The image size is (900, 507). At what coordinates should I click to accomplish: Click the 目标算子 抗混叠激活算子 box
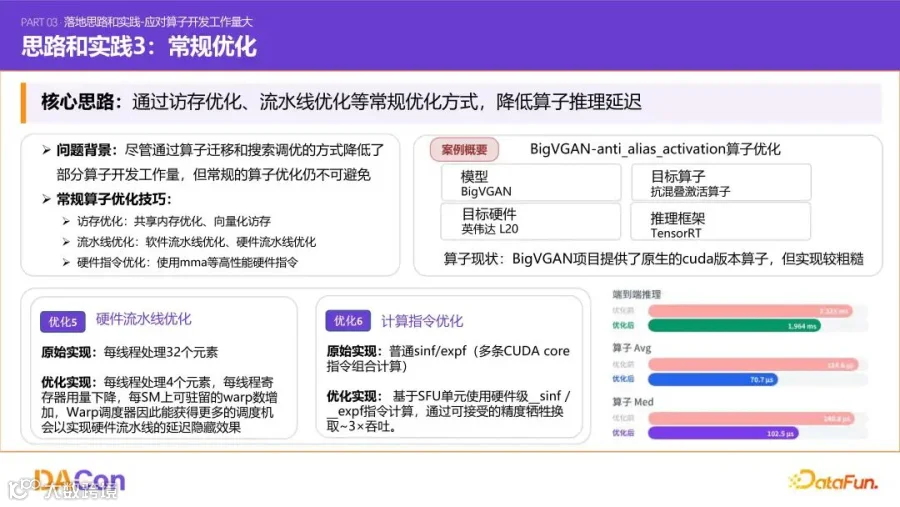(x=721, y=183)
